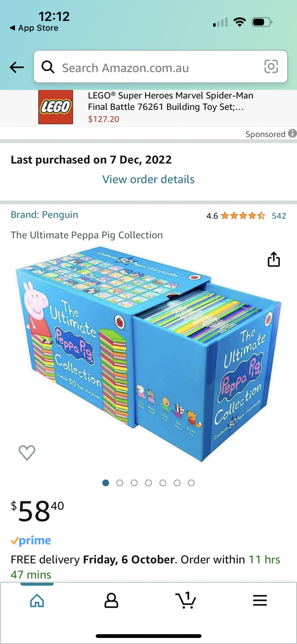The height and width of the screenshot is (644, 297).
Task: Select the second product image dot
Action: click(120, 483)
